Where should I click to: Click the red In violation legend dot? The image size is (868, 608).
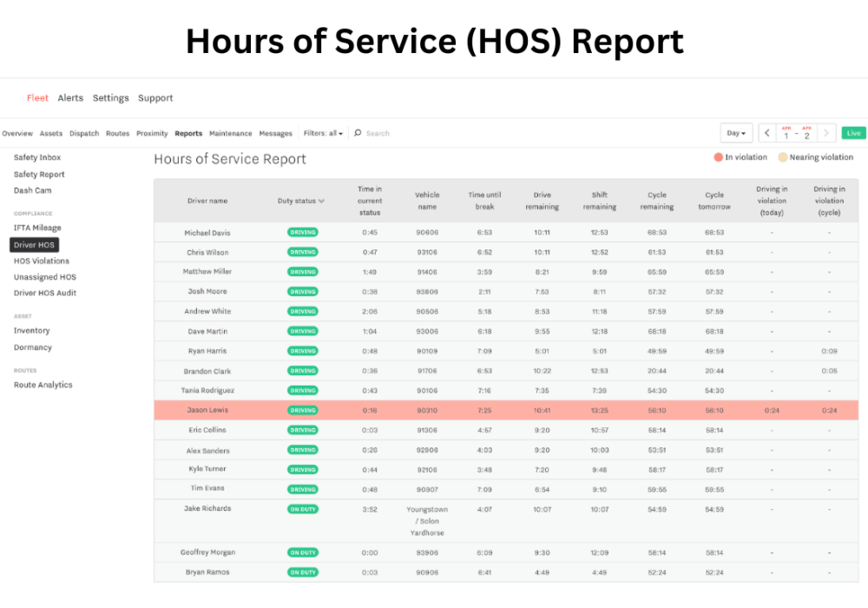(718, 157)
